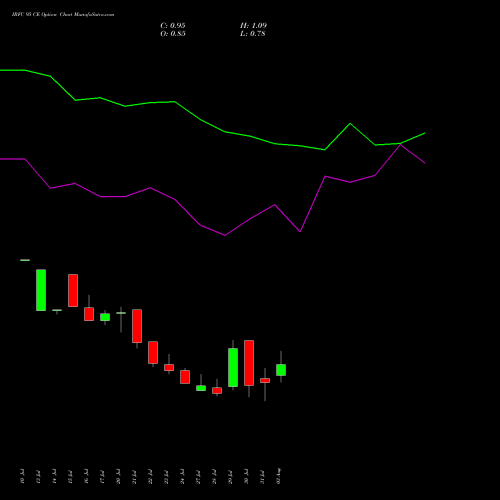Click the 'H: 1.09' high value
This screenshot has width=500, height=500.
tap(253, 26)
